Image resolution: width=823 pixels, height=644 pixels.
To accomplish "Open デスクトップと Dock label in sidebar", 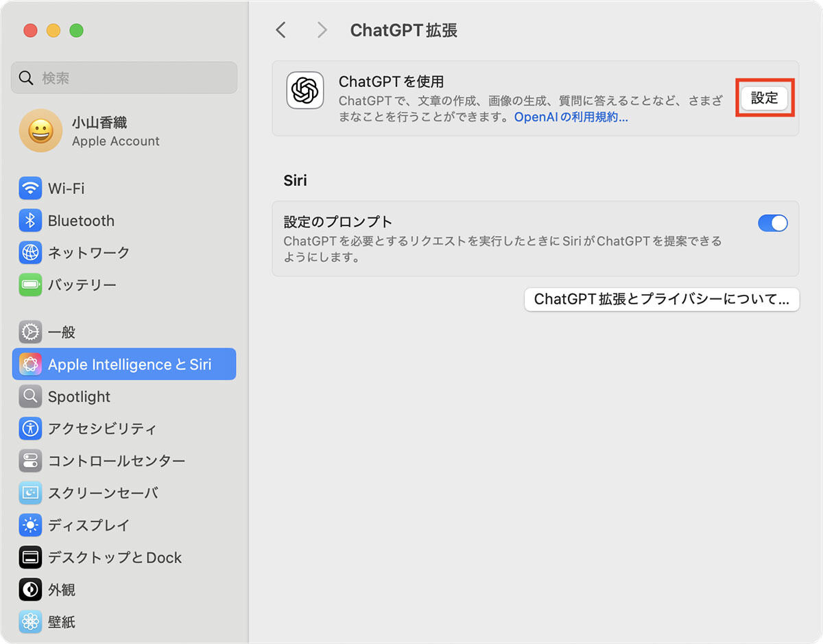I will (x=115, y=558).
